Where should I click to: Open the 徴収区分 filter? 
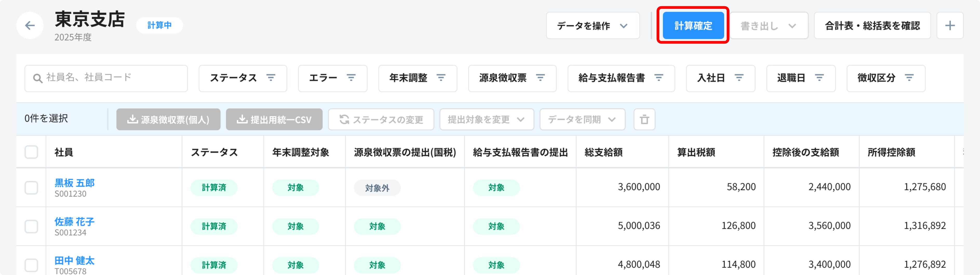pyautogui.click(x=885, y=78)
